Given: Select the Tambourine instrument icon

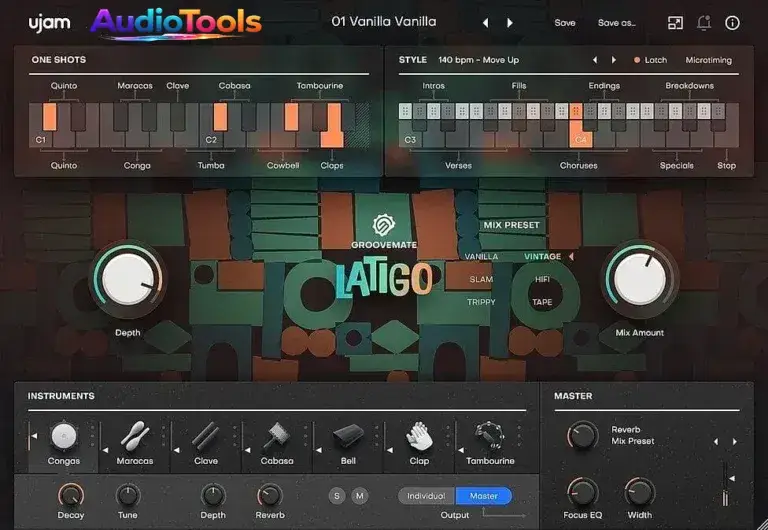Looking at the screenshot, I should [490, 435].
